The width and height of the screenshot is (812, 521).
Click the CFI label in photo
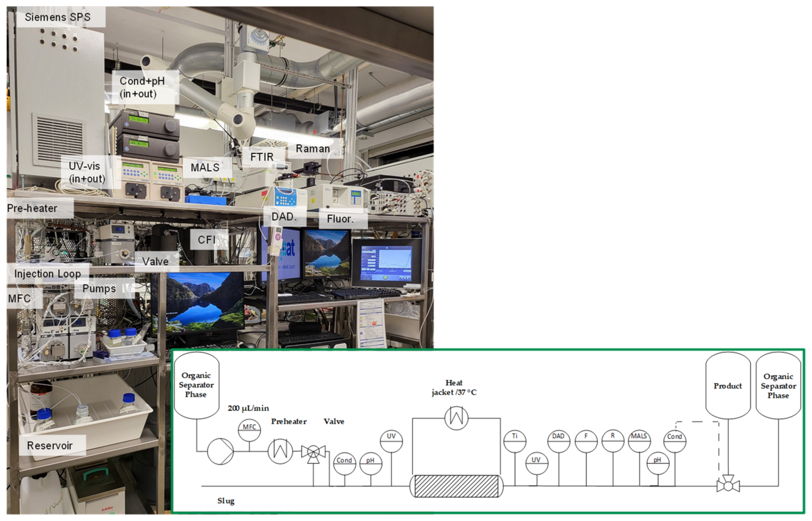206,240
